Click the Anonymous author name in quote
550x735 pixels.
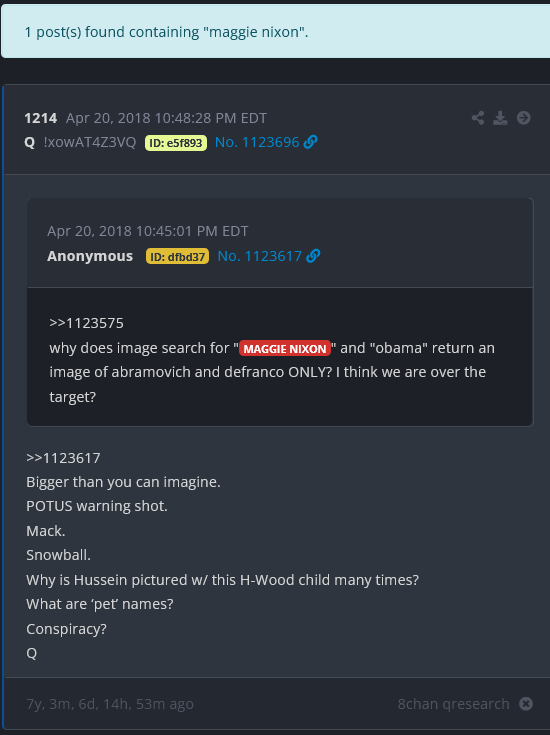coord(90,256)
